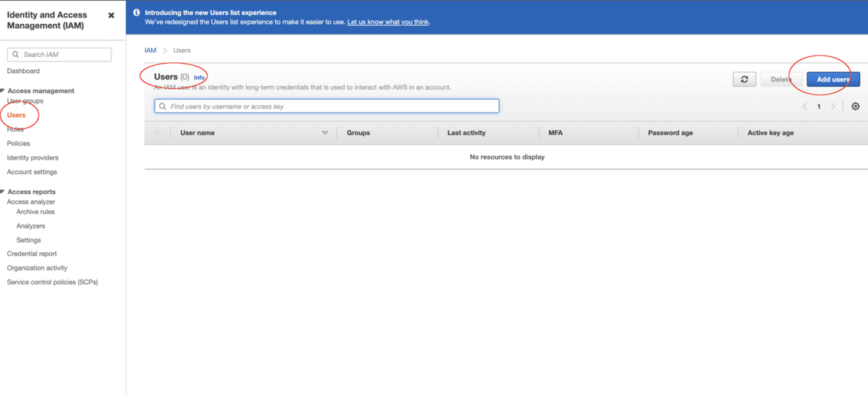Click the Active key age column header
868x396 pixels.
(770, 133)
